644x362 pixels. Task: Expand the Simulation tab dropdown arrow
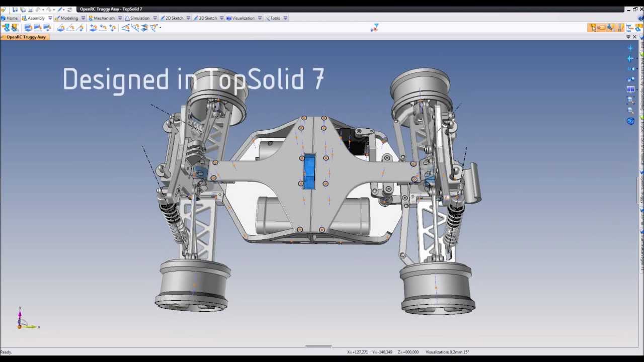coord(154,18)
